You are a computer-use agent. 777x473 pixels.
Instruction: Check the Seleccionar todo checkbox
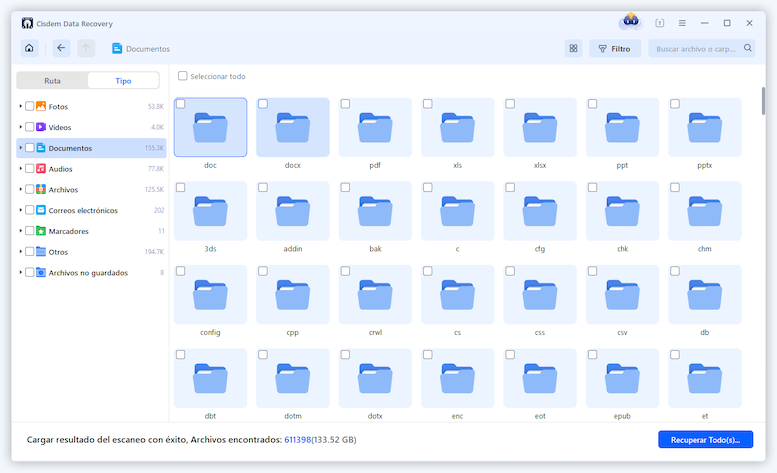click(182, 76)
